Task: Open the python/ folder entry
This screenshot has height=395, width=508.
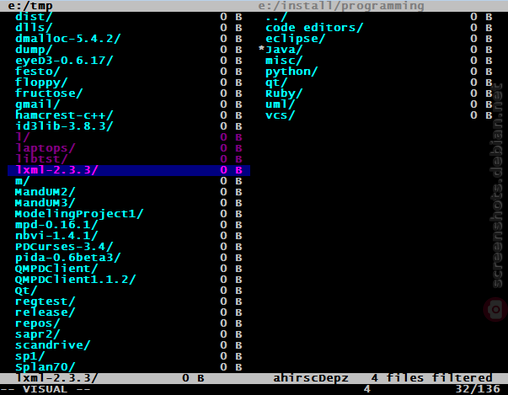Action: (291, 72)
